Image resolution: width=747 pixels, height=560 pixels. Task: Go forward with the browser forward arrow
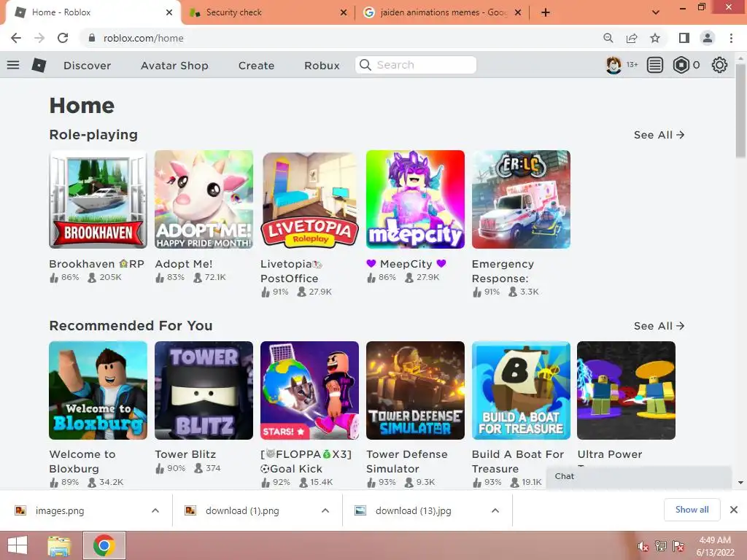coord(39,38)
